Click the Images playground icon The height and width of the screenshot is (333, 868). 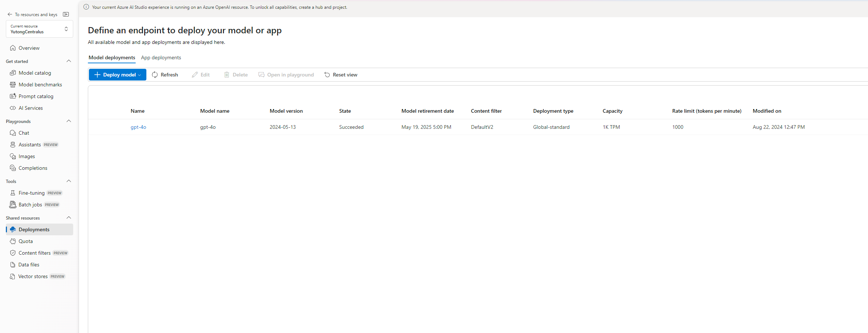click(13, 156)
